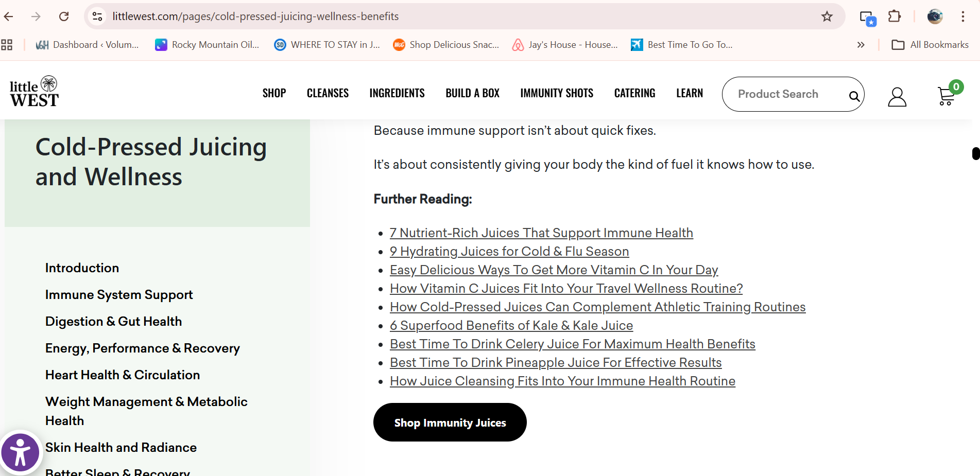The height and width of the screenshot is (476, 980).
Task: View site information icon in address bar
Action: pyautogui.click(x=97, y=16)
